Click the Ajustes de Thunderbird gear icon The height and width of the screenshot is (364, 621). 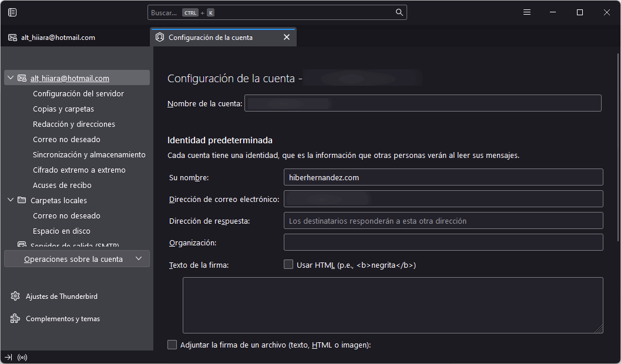15,296
